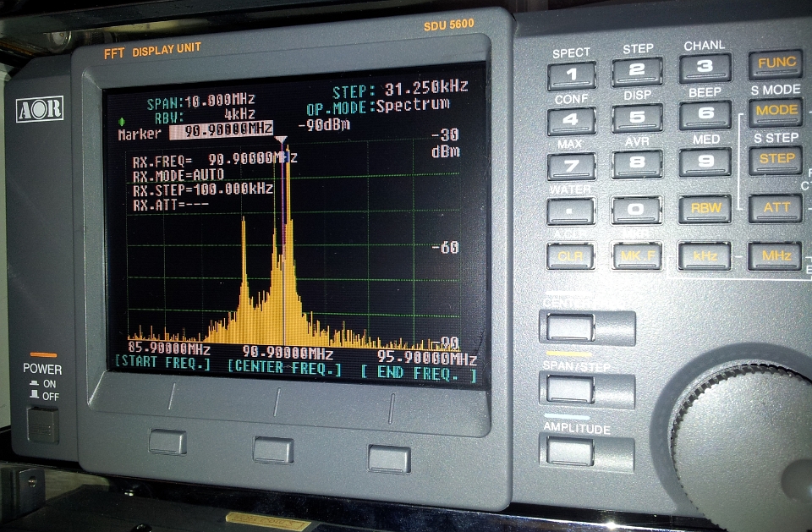812x532 pixels.
Task: Select the highlighted Marker frequency field
Action: (221, 130)
